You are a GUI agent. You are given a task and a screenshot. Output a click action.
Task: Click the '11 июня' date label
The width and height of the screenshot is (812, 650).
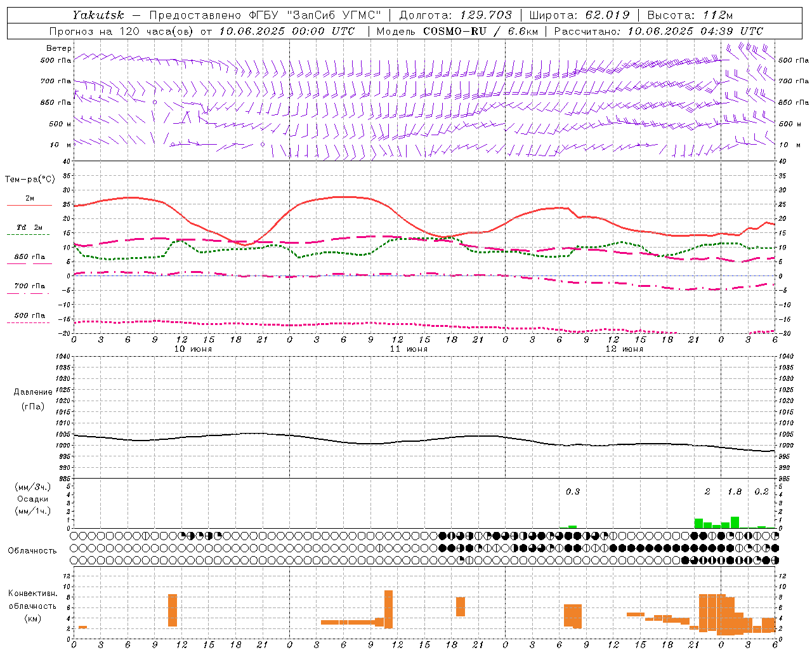point(409,349)
